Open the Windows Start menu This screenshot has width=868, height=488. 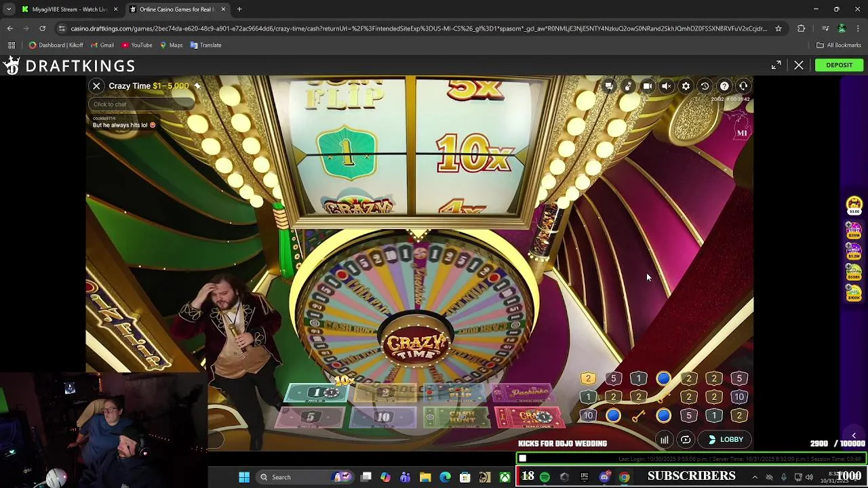[x=244, y=477]
